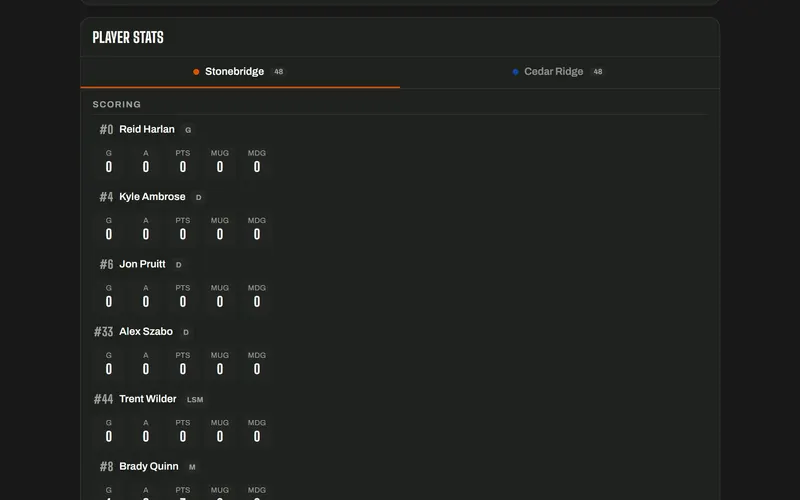Click jersey number #33
Viewport: 800px width, 500px height.
(x=104, y=332)
